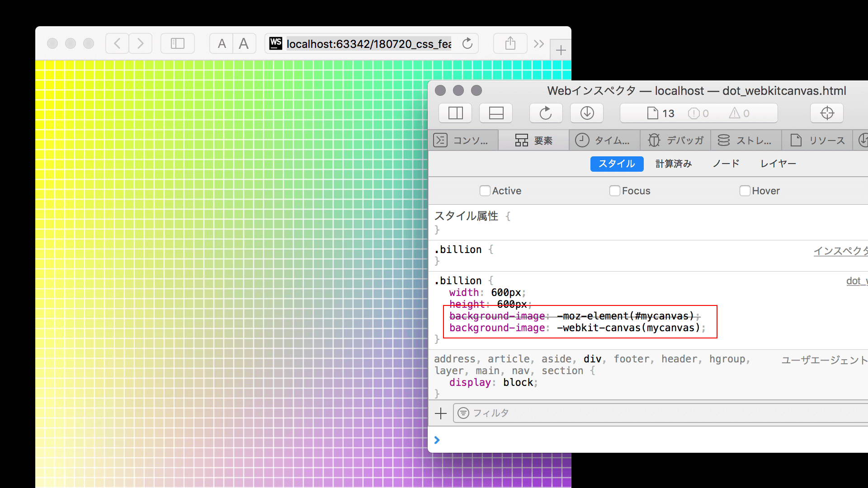
Task: Expand Safari toolbar overflow chevrons
Action: pyautogui.click(x=538, y=44)
